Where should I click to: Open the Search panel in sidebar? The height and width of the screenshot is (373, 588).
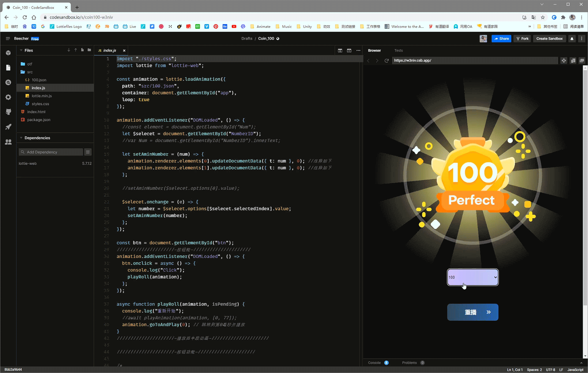(x=8, y=83)
